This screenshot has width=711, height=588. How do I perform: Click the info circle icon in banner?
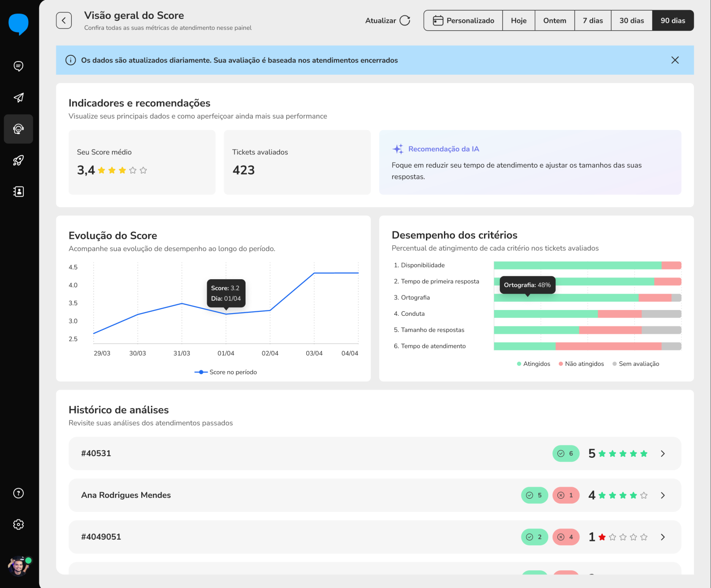click(x=70, y=60)
